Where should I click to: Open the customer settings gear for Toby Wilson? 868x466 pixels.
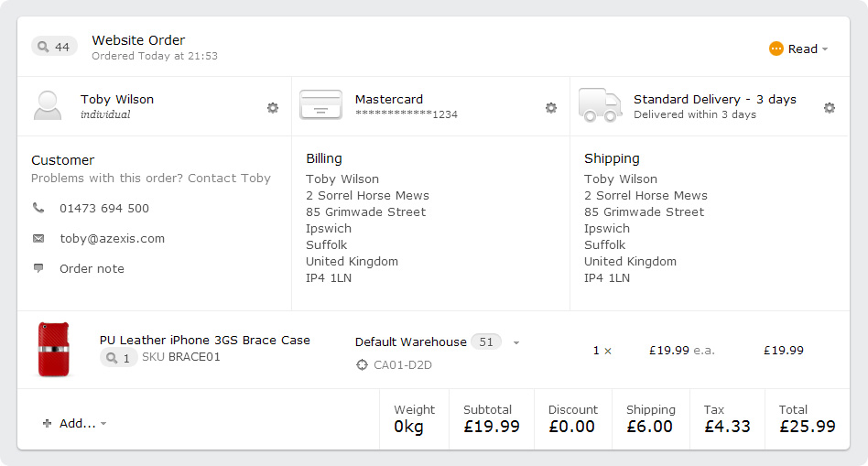273,107
